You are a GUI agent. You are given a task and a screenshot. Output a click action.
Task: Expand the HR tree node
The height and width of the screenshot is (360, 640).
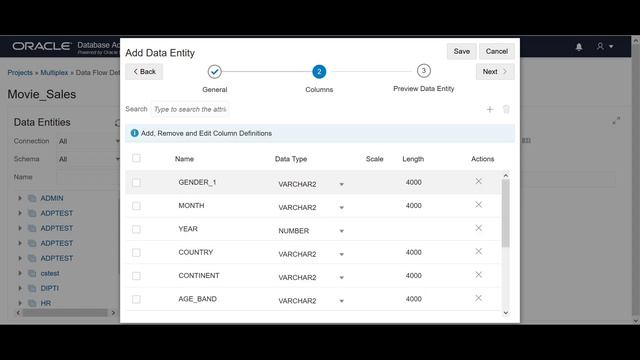[x=20, y=303]
